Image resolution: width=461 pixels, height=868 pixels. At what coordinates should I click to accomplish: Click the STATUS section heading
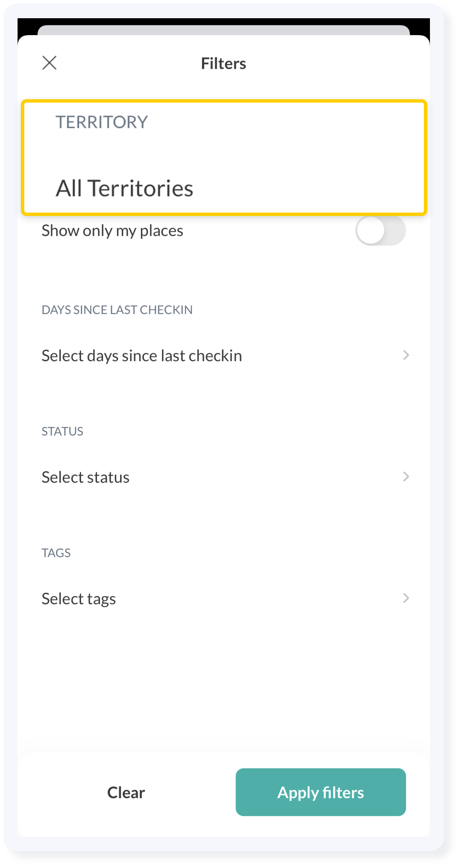point(62,431)
